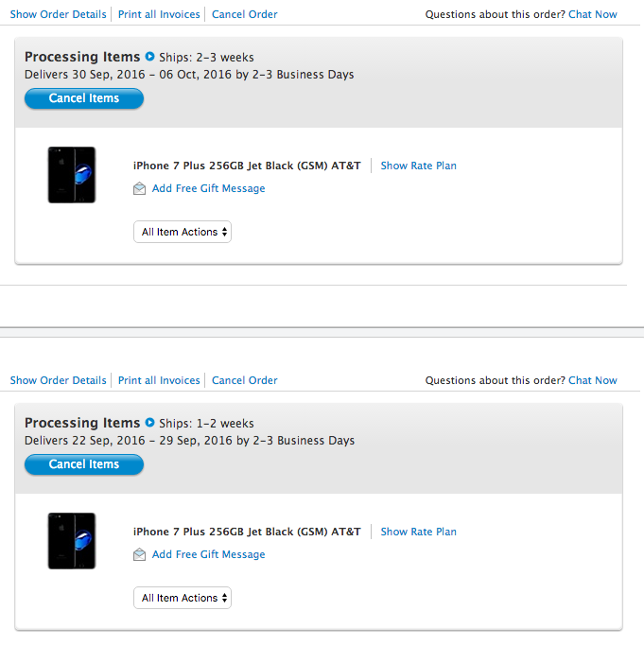Image resolution: width=644 pixels, height=646 pixels.
Task: Cancel items shipping in 2–3 weeks
Action: (x=84, y=98)
